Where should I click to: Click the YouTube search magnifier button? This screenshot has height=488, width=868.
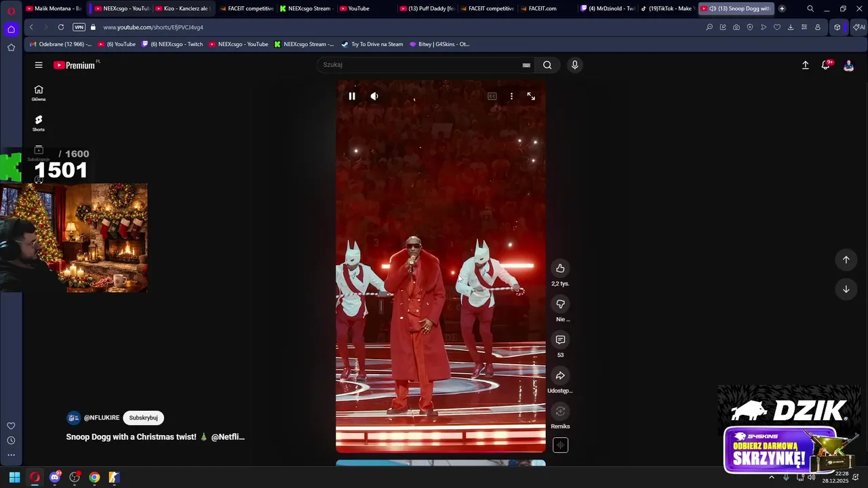(x=547, y=65)
